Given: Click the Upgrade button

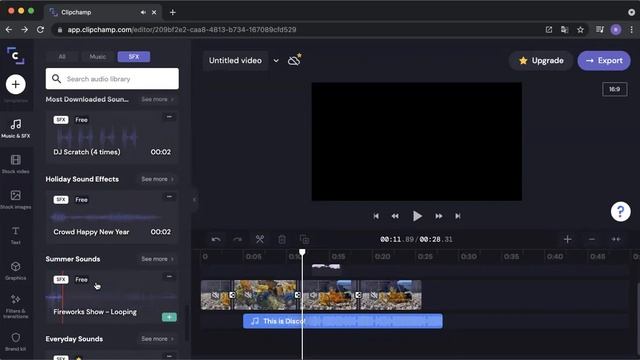Looking at the screenshot, I should 541,60.
